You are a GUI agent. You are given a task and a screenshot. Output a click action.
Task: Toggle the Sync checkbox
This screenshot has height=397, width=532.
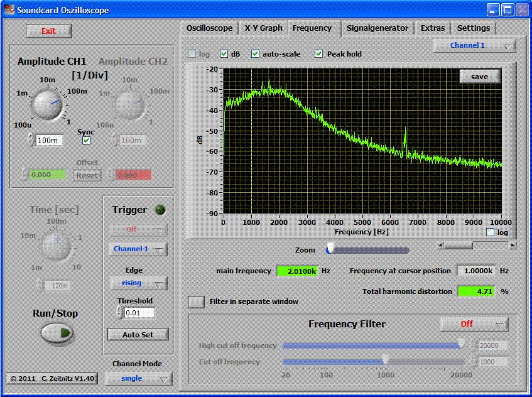(x=87, y=141)
